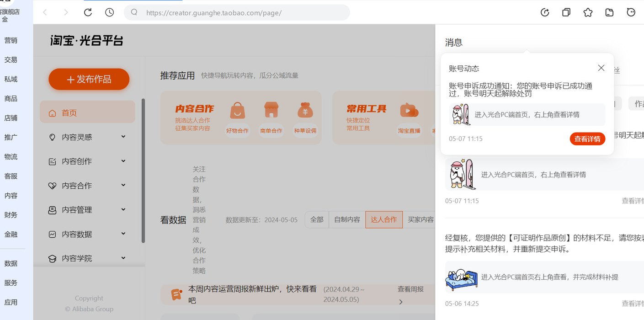Open browsing history via the clock icon
644x320 pixels.
tap(109, 12)
